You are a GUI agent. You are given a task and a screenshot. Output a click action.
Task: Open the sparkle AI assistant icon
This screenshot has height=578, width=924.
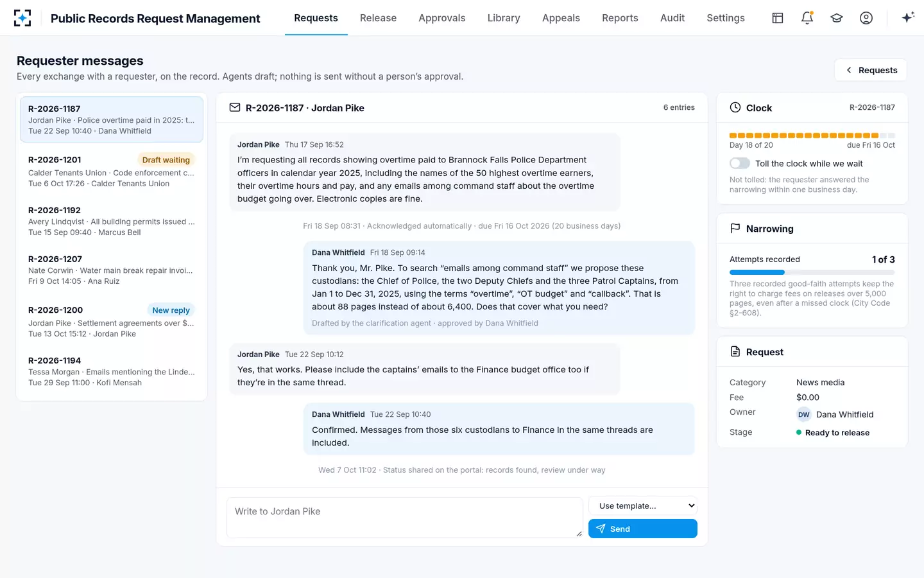[907, 18]
